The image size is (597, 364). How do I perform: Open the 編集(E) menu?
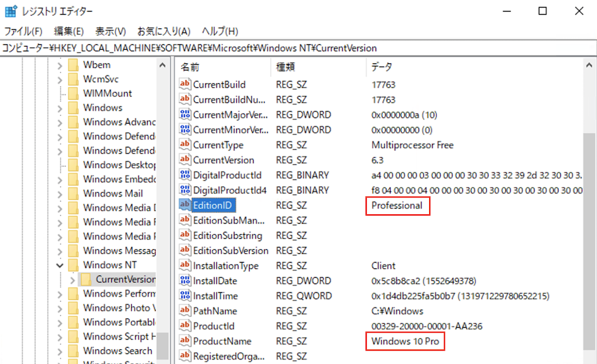click(x=69, y=31)
